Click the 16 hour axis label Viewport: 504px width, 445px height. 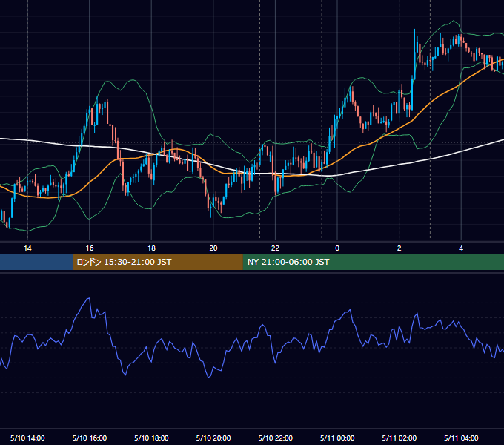(90, 248)
